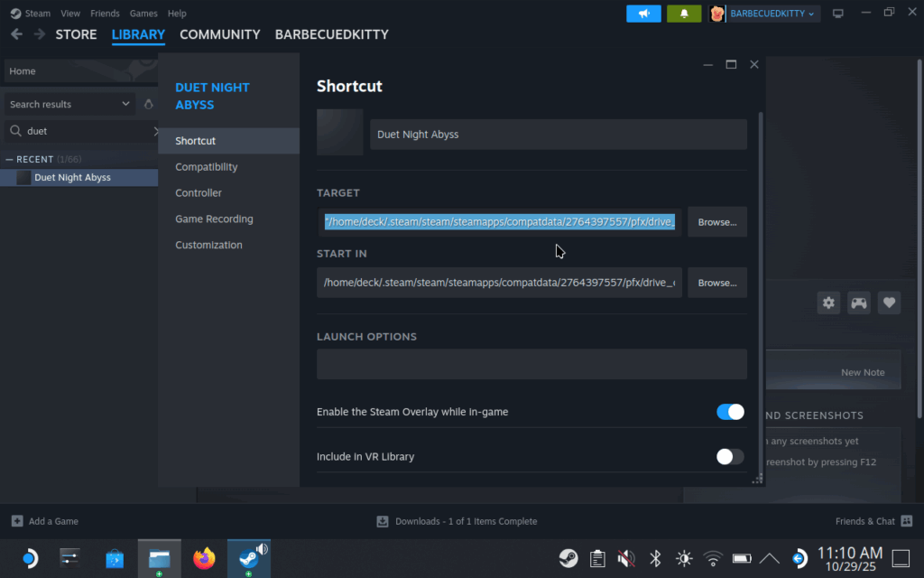Disable the Steam Overlay while in-game

pyautogui.click(x=729, y=412)
